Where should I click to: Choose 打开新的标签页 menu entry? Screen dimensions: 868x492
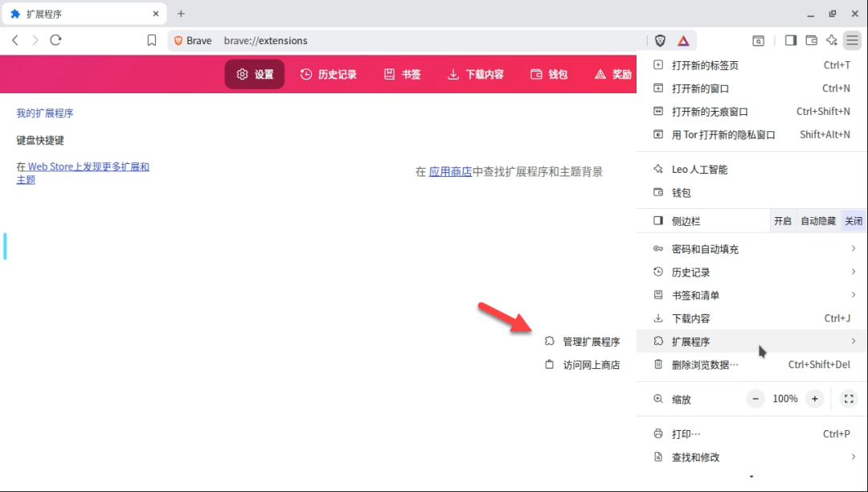751,65
